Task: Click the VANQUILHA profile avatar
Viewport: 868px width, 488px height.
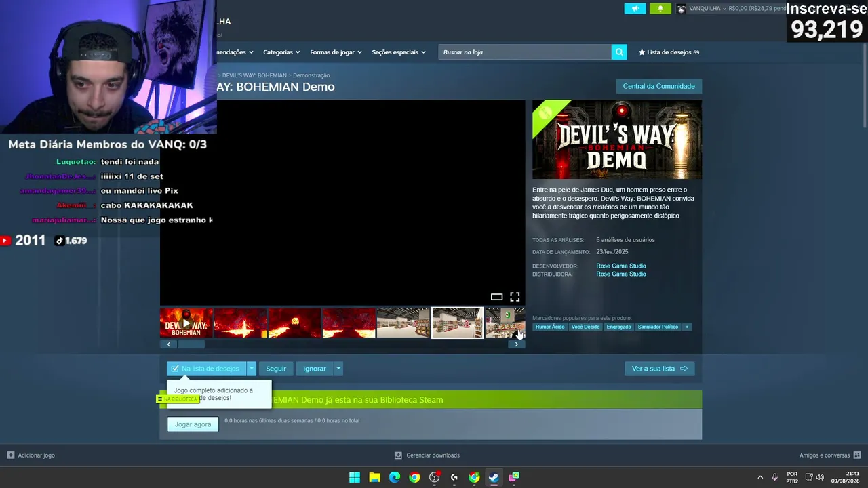Action: [x=682, y=9]
